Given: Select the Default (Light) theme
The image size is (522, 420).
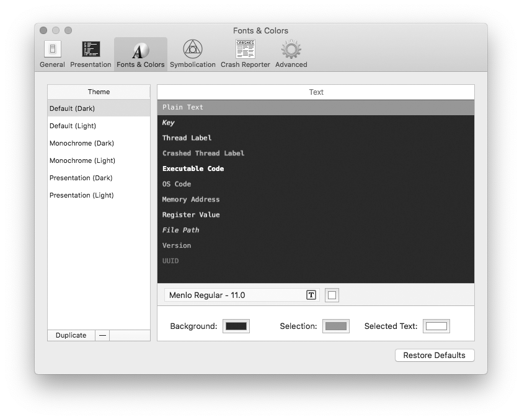Looking at the screenshot, I should click(99, 126).
